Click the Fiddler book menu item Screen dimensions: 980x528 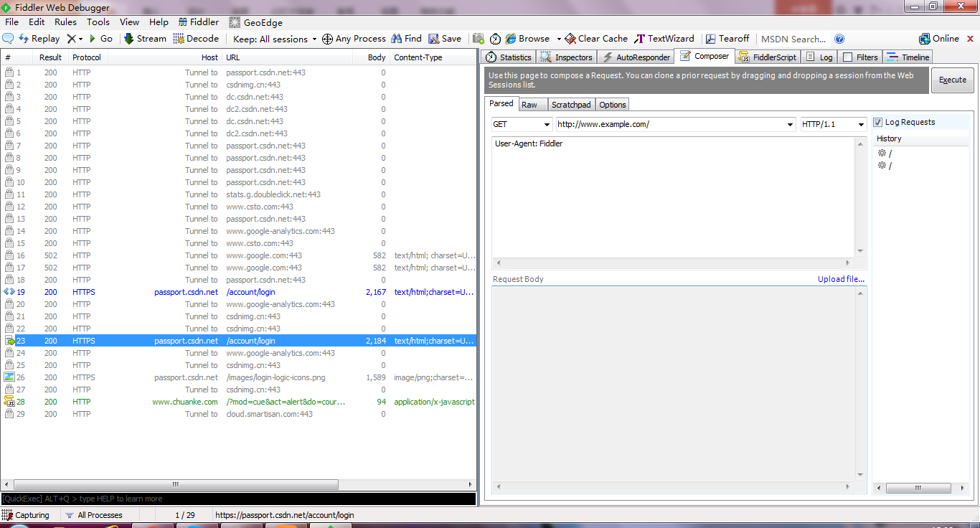199,22
